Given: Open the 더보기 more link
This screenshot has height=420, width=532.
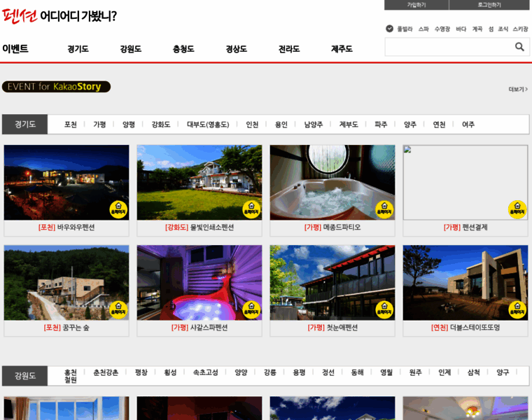Looking at the screenshot, I should pyautogui.click(x=518, y=89).
